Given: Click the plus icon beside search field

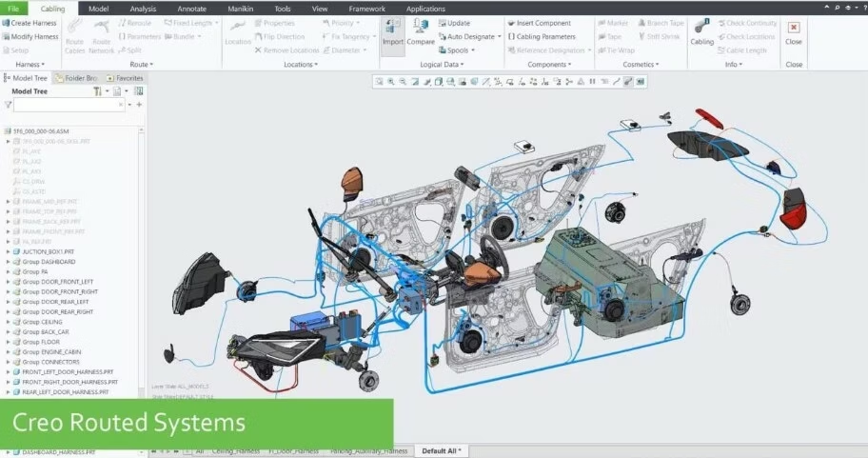Looking at the screenshot, I should point(139,105).
